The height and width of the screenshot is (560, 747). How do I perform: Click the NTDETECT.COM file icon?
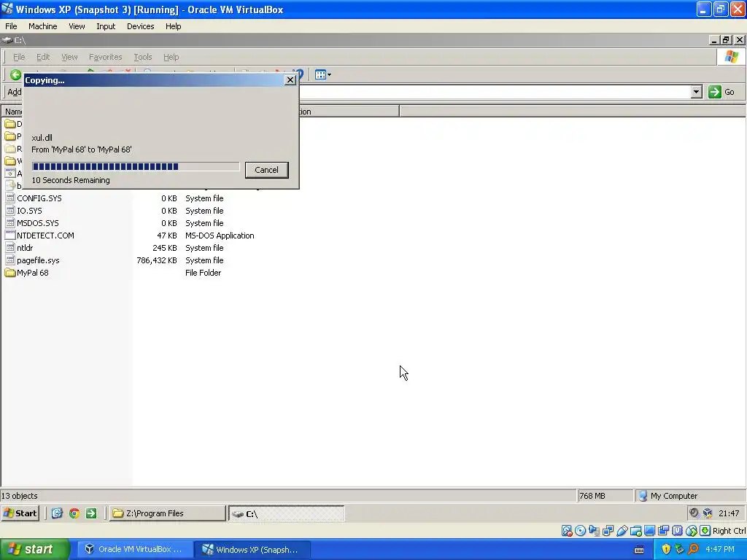10,236
